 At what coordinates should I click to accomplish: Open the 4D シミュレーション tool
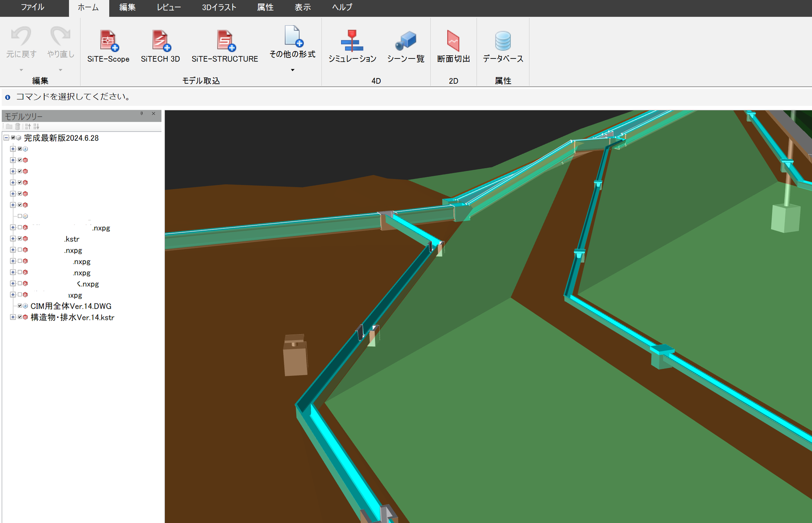tap(352, 47)
